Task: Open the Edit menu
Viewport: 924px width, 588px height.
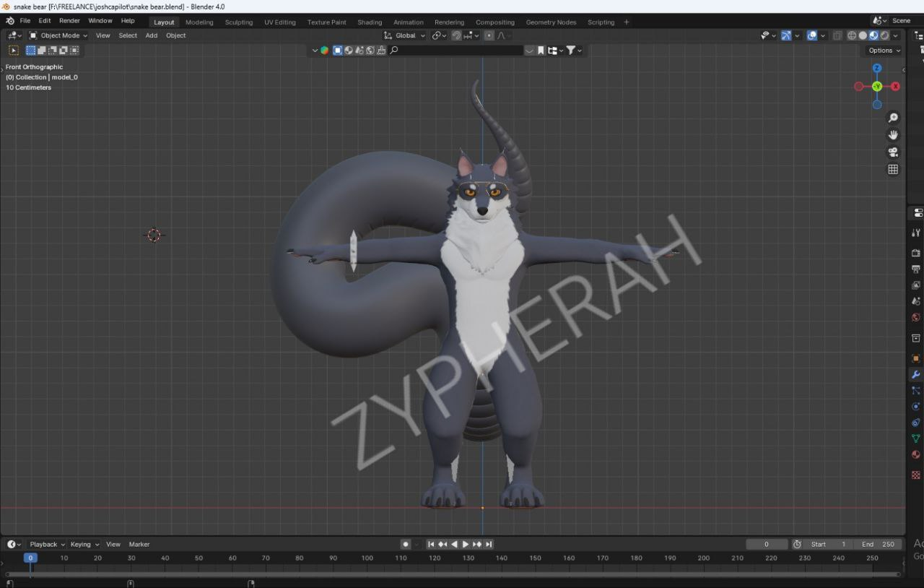Action: (x=45, y=21)
